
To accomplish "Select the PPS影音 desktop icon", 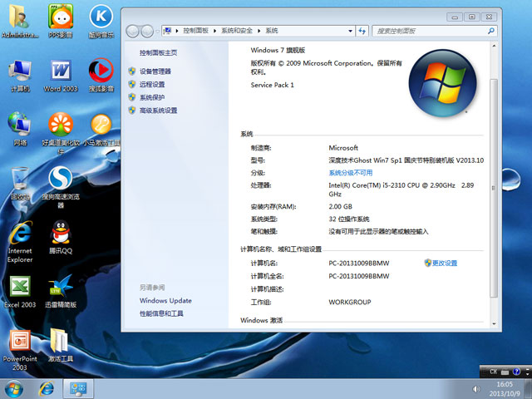I will coord(61,18).
